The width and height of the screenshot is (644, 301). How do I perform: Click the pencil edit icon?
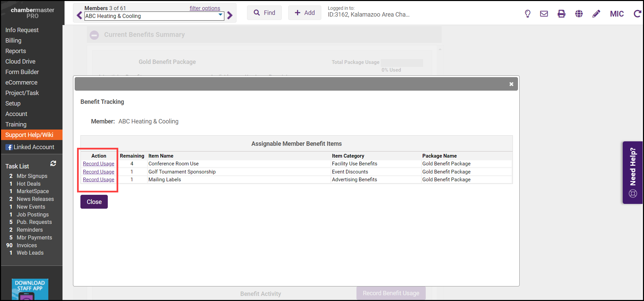[x=596, y=14]
